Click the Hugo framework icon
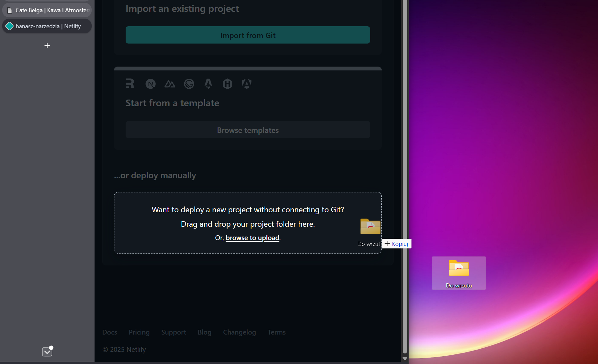 pyautogui.click(x=228, y=84)
